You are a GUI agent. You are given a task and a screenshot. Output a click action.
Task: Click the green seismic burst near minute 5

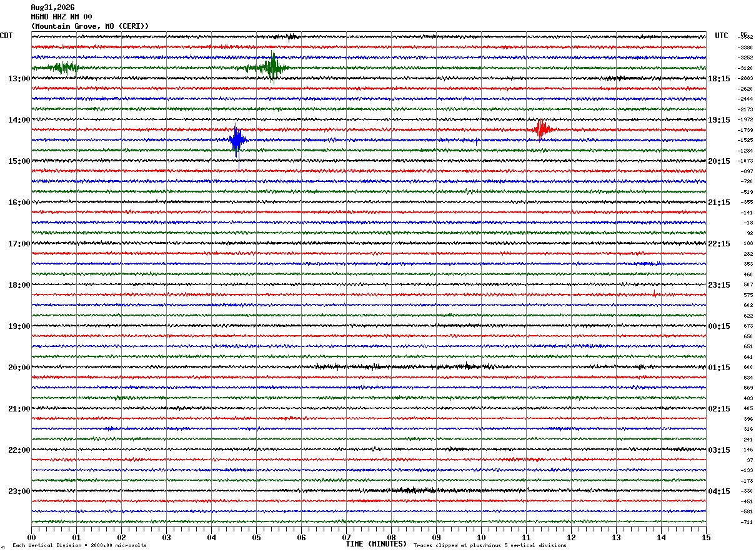(x=269, y=68)
